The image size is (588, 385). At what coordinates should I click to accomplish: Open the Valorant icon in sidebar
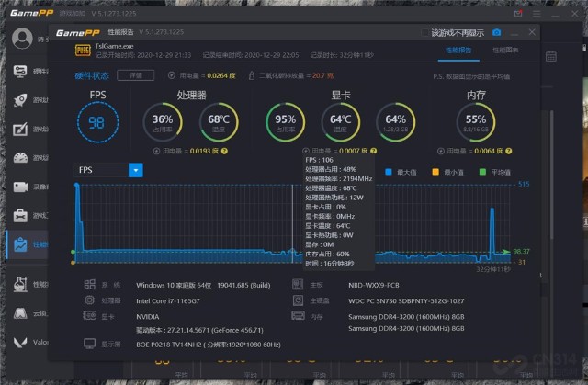pyautogui.click(x=19, y=343)
